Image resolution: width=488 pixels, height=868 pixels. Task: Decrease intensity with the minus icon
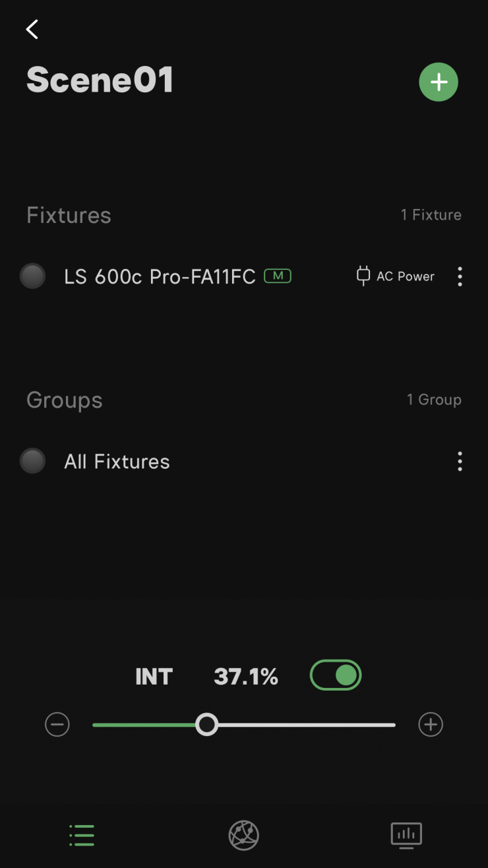[57, 725]
